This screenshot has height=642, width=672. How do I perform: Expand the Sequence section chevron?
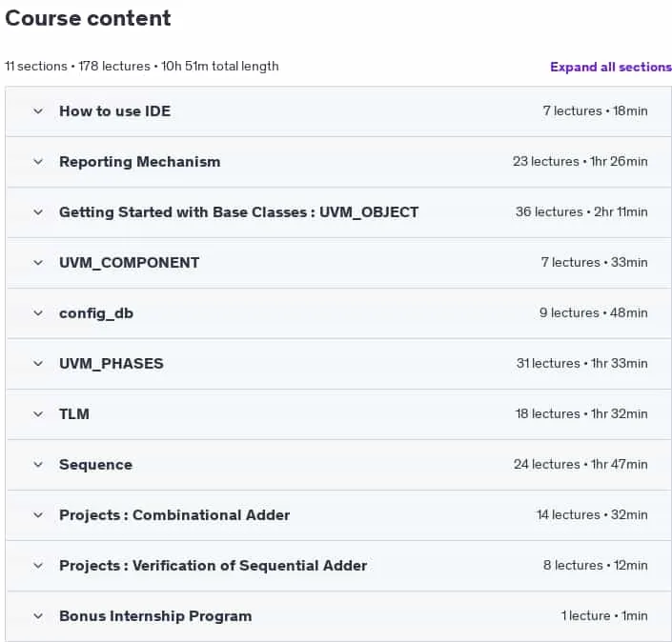point(38,465)
